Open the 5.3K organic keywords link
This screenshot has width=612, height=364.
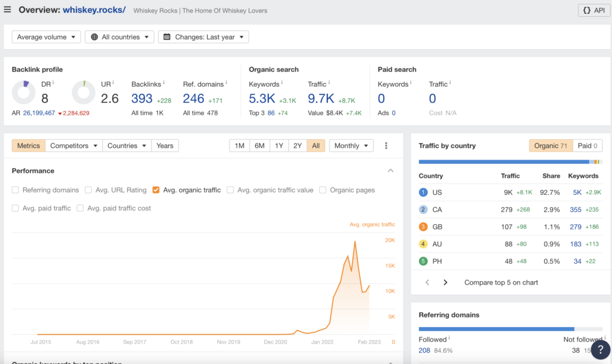coord(262,99)
